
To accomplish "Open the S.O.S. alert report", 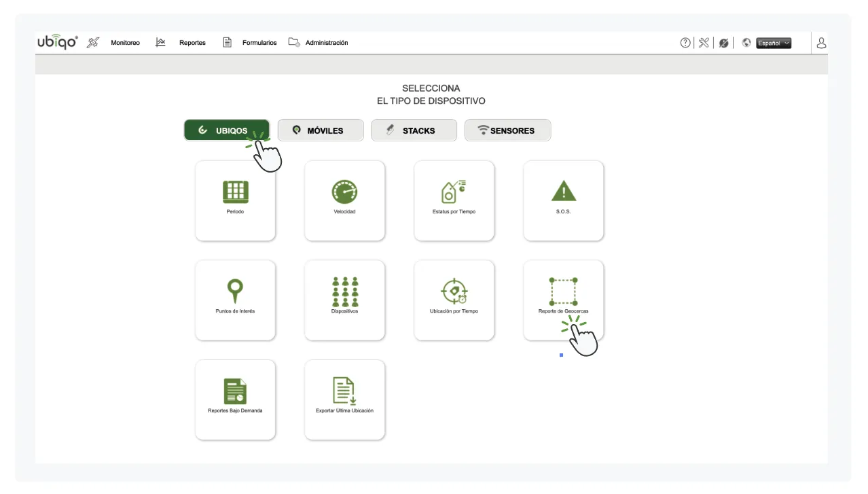I will pos(563,200).
